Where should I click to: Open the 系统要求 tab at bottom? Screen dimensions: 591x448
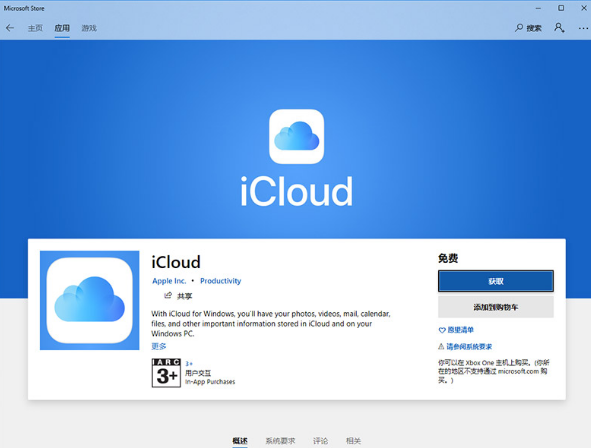(280, 440)
